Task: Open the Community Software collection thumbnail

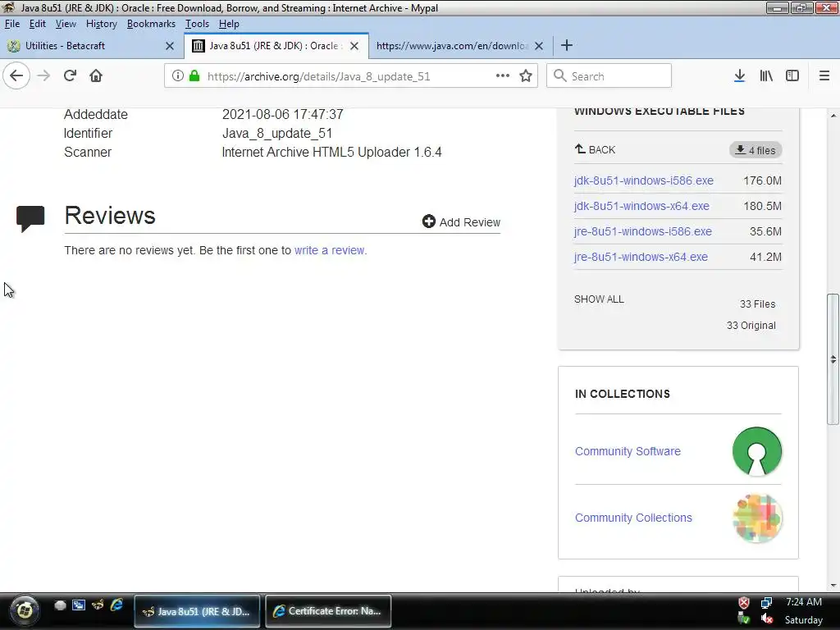Action: point(757,451)
